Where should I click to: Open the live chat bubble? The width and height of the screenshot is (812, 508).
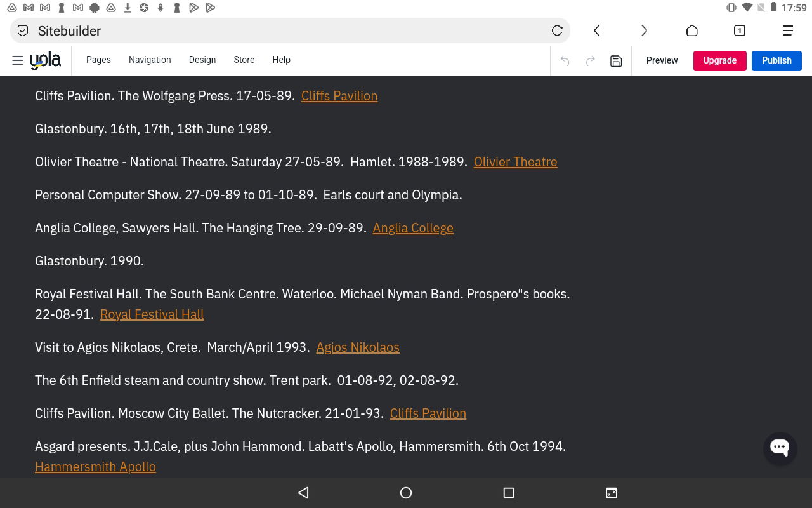coord(780,448)
